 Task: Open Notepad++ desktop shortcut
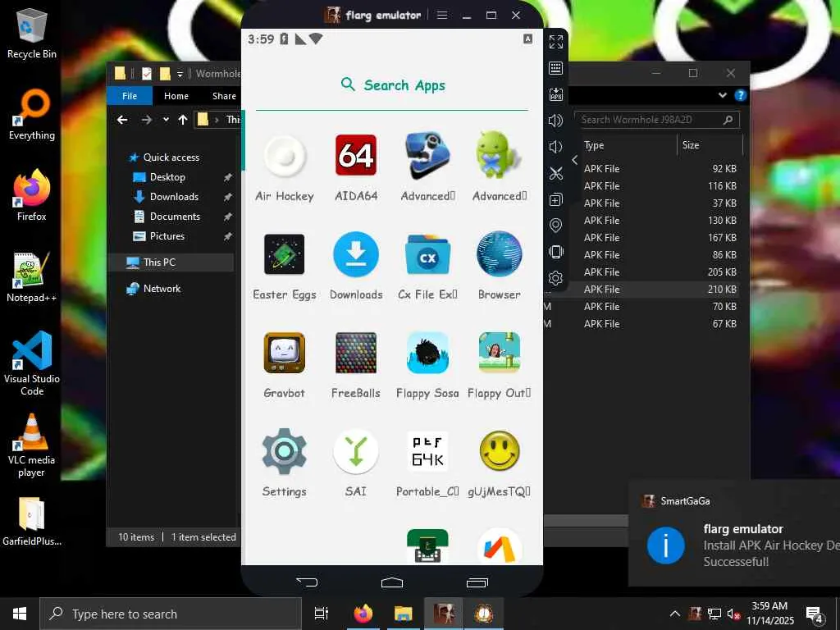pyautogui.click(x=32, y=277)
